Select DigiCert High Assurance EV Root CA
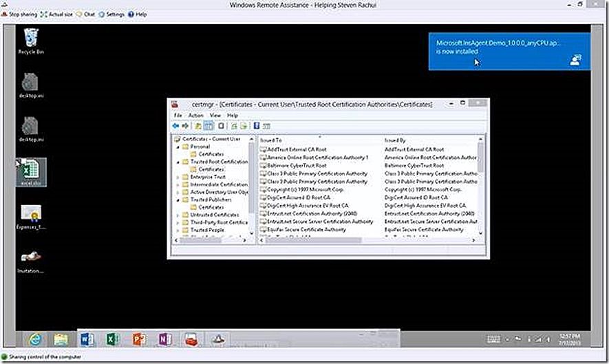This screenshot has height=364, width=609. tap(308, 206)
